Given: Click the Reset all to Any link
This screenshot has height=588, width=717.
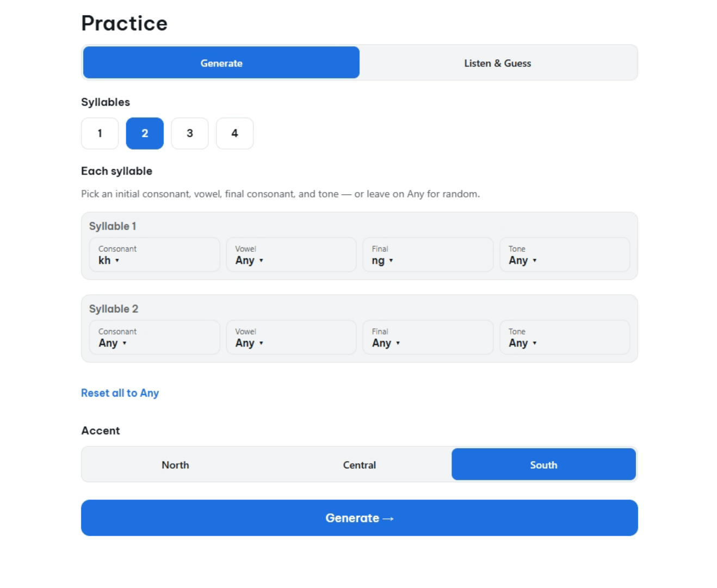Looking at the screenshot, I should pyautogui.click(x=120, y=393).
